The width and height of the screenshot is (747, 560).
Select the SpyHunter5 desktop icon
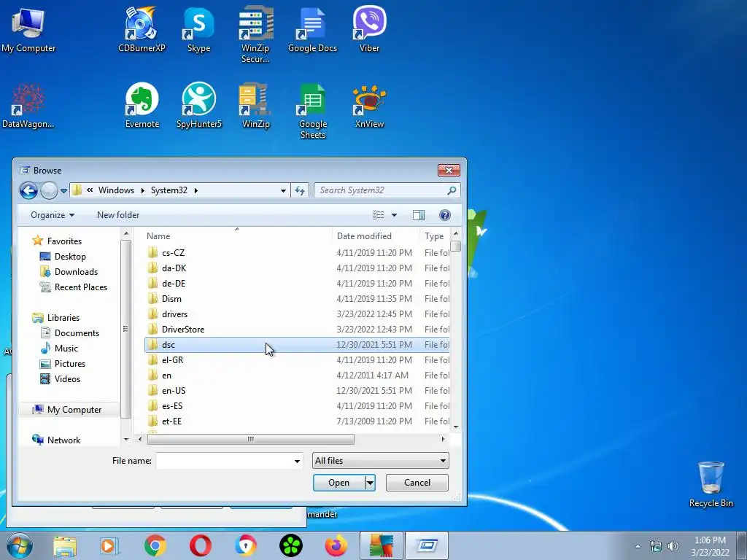pyautogui.click(x=198, y=105)
